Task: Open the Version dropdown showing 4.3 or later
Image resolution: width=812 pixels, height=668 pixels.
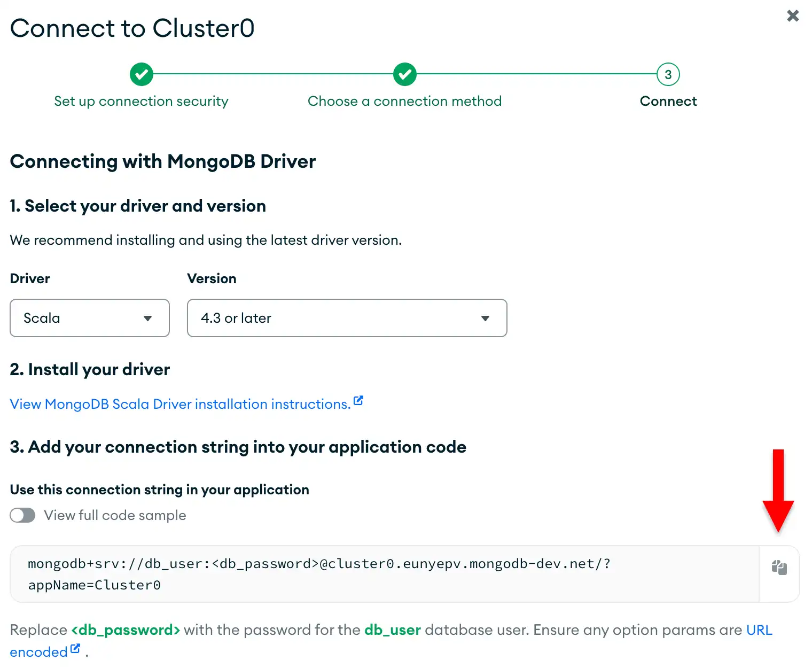Action: 347,318
